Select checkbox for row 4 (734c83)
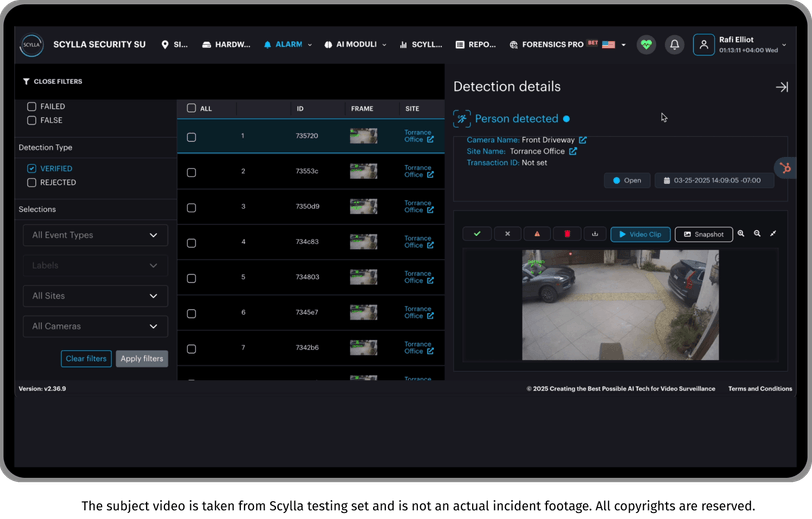 pos(191,242)
